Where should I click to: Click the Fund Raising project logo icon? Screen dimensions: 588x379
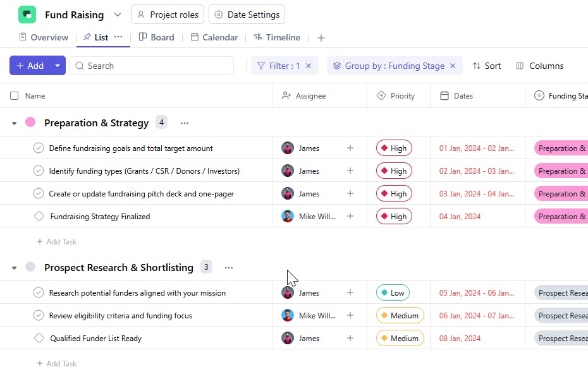pyautogui.click(x=27, y=15)
